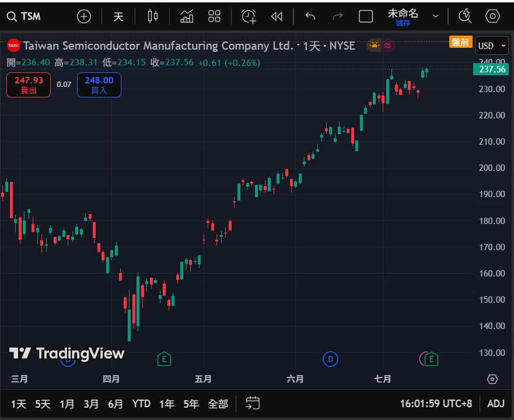
Task: Start bar replay with the rewind icon
Action: (x=277, y=16)
